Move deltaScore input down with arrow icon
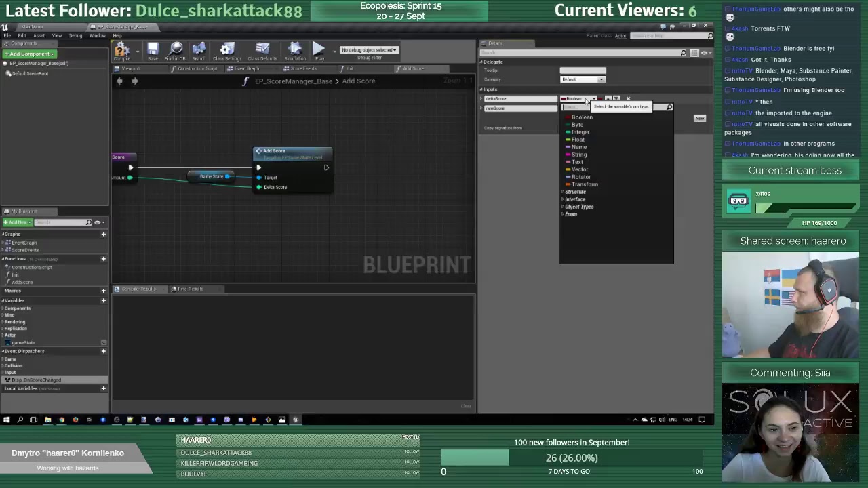 [x=616, y=99]
